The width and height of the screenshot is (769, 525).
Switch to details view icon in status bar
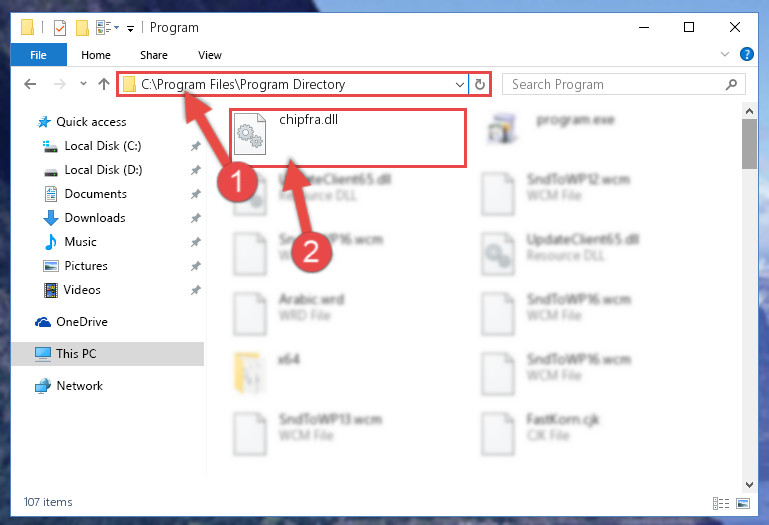pyautogui.click(x=720, y=503)
